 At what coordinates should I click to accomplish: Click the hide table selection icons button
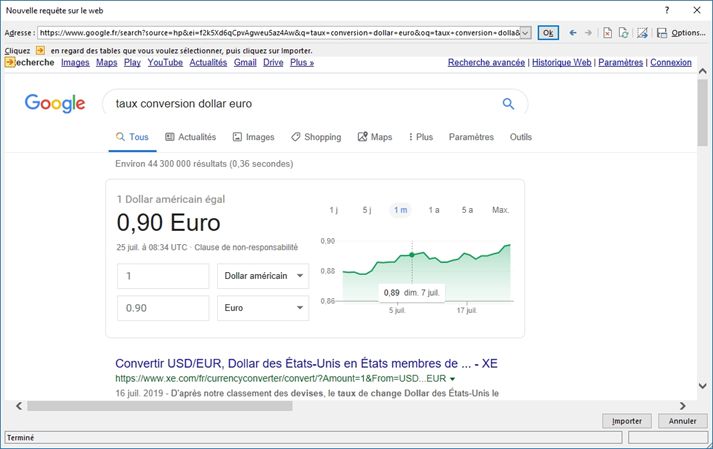click(x=642, y=33)
